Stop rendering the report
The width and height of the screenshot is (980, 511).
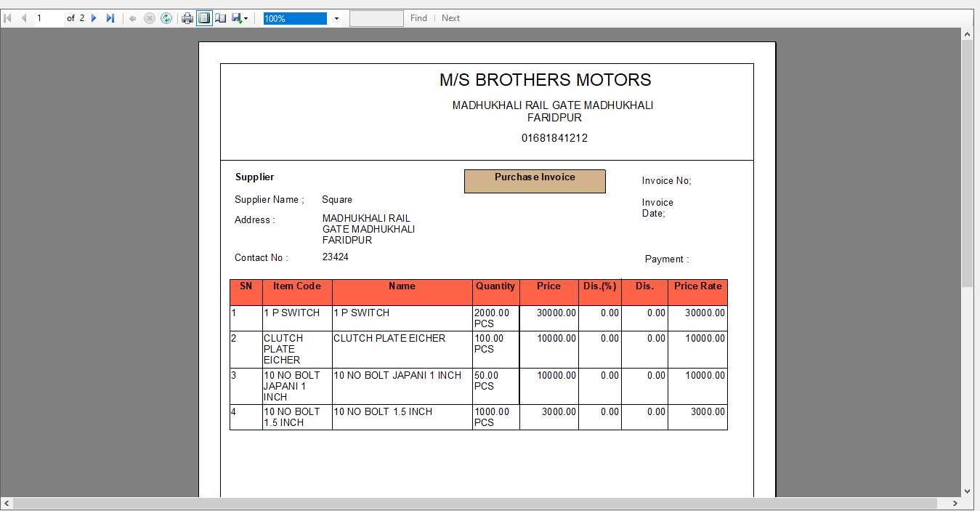tap(150, 18)
